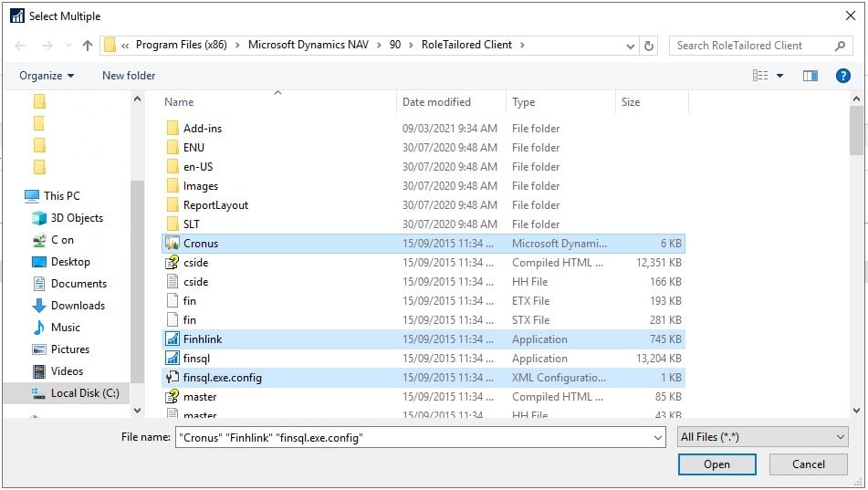Screen dimensions: 868x490
Task: Open the Organize menu
Action: click(47, 76)
